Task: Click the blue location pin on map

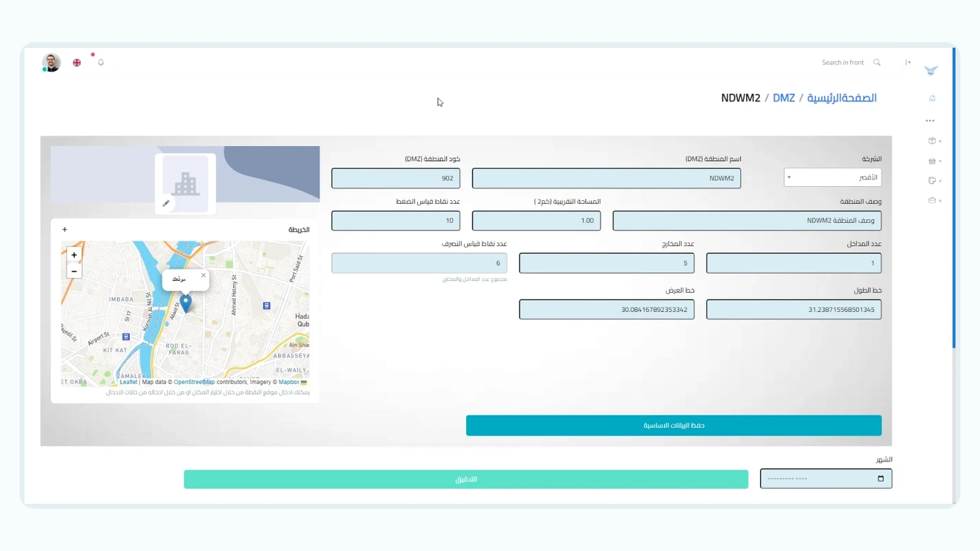Action: click(186, 303)
